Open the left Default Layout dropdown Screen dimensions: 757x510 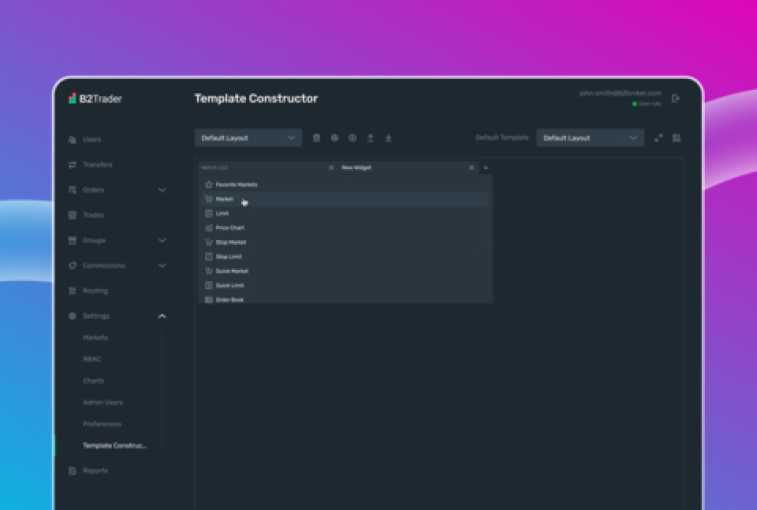pos(248,138)
